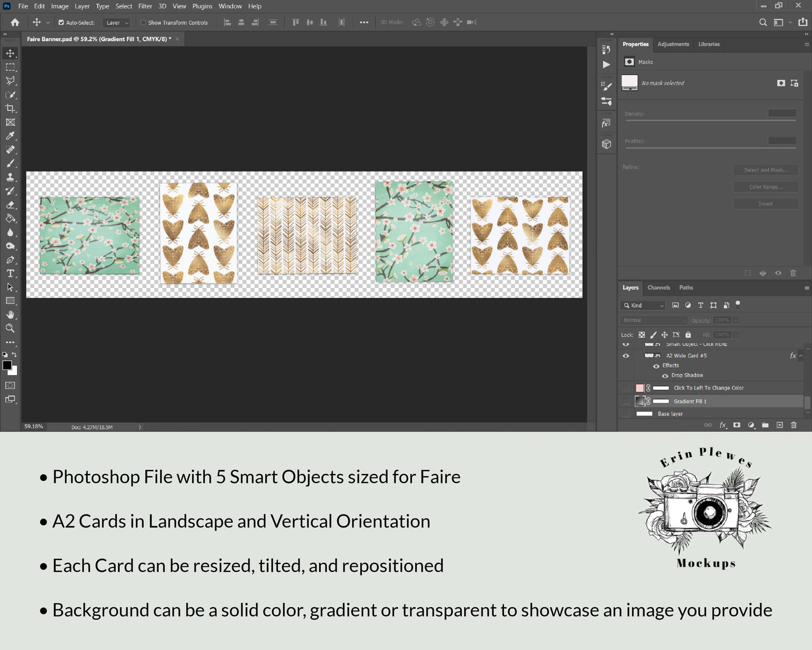Viewport: 812px width, 650px height.
Task: Select the Eyedropper tool
Action: point(10,136)
